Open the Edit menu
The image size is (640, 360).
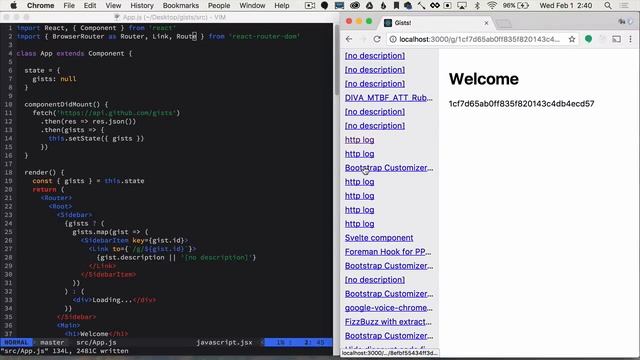pyautogui.click(x=90, y=5)
